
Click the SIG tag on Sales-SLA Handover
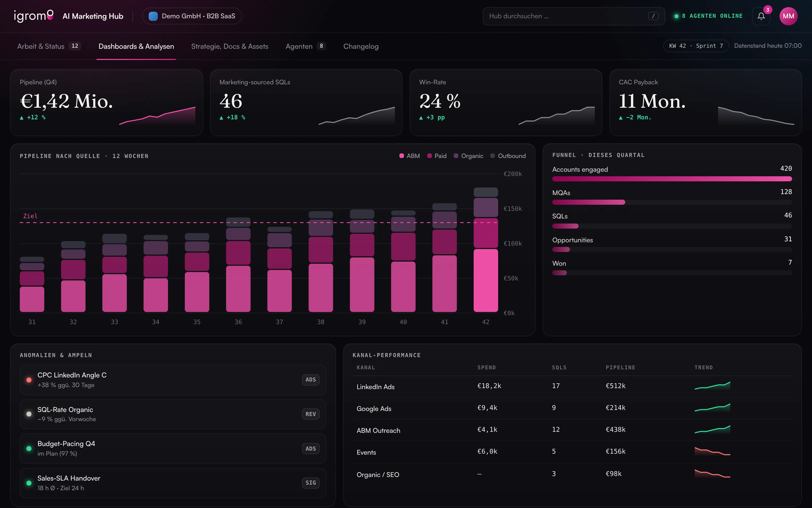[x=311, y=483]
